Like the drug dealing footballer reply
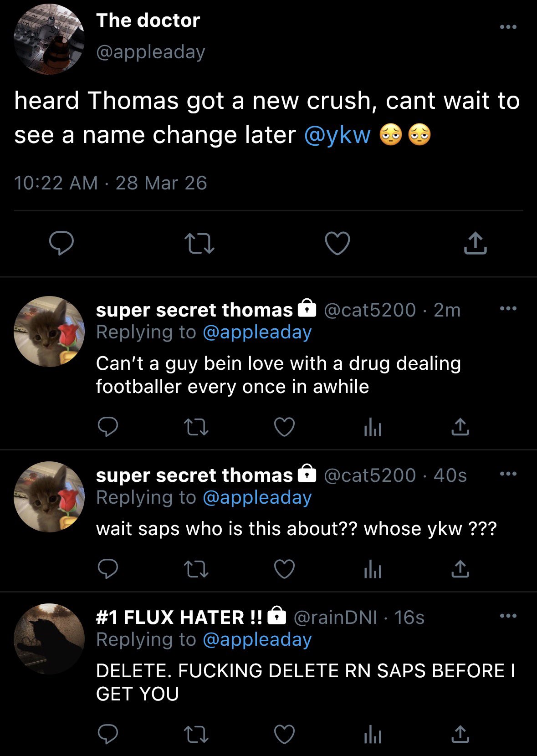The height and width of the screenshot is (756, 537). click(284, 427)
